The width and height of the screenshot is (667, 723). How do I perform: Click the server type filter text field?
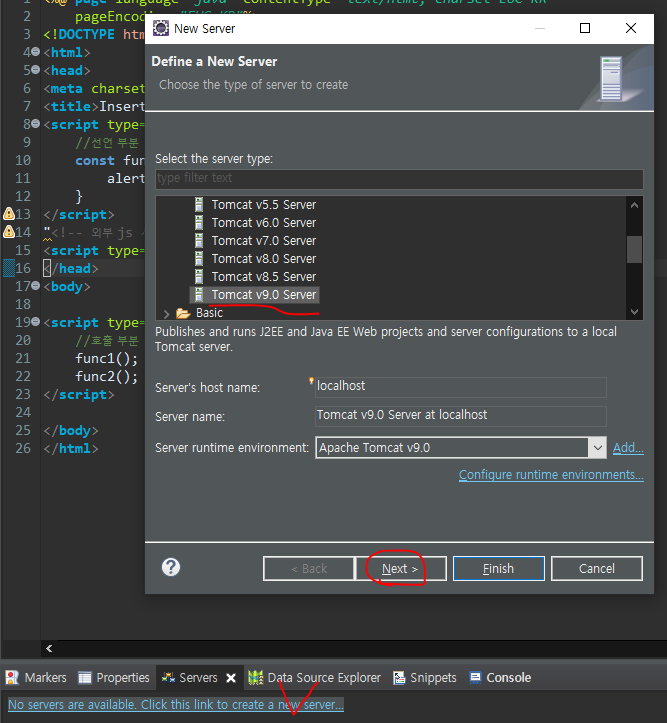coord(399,179)
